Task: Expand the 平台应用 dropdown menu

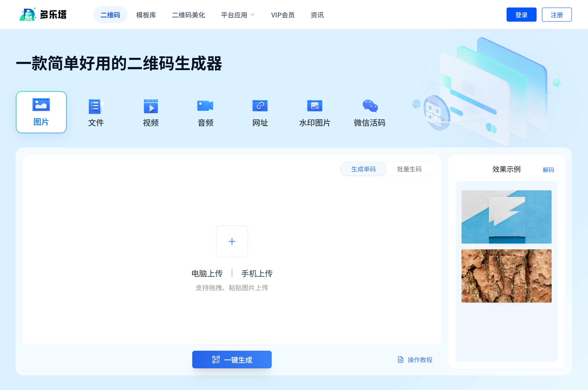Action: coord(237,15)
